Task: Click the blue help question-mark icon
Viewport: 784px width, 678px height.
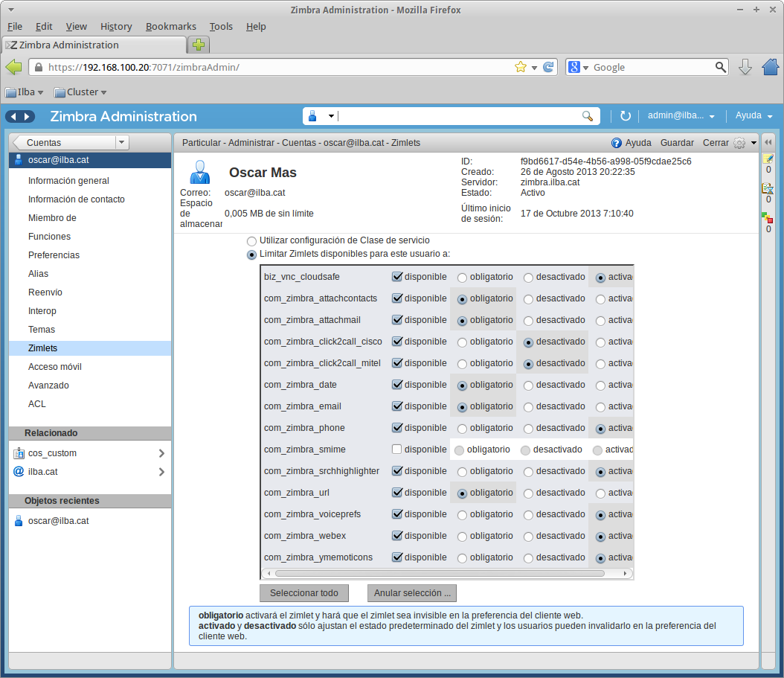Action: click(617, 143)
